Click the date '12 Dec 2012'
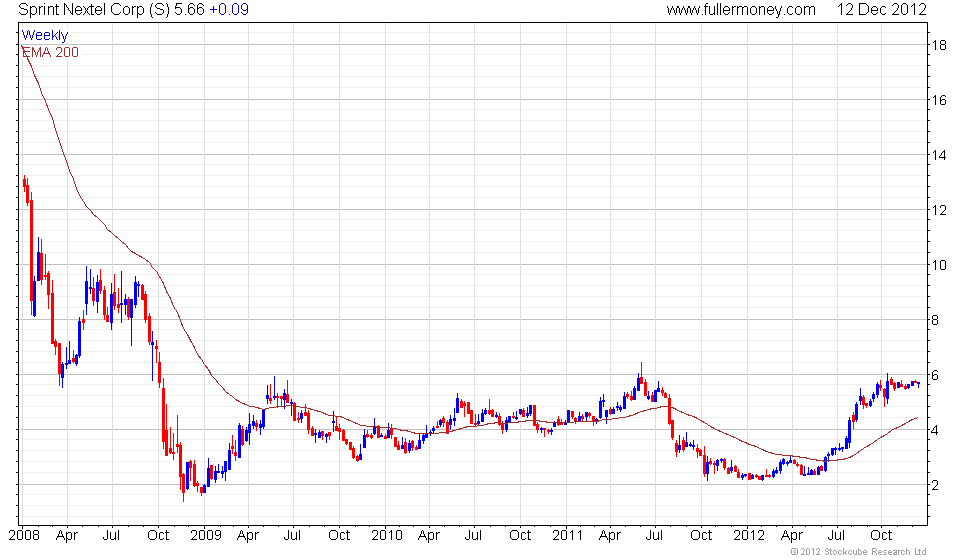Viewport: 980px width, 560px height. (x=881, y=10)
